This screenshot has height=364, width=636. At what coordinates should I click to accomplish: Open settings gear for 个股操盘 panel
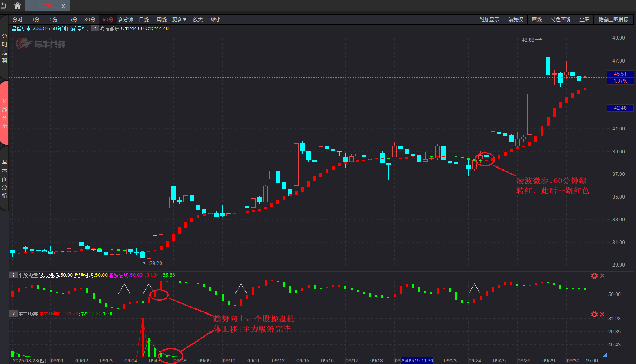[594, 276]
